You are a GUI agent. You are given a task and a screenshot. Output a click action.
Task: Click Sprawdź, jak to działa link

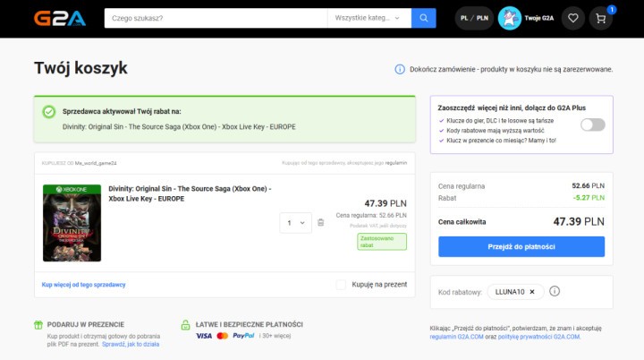tap(131, 344)
